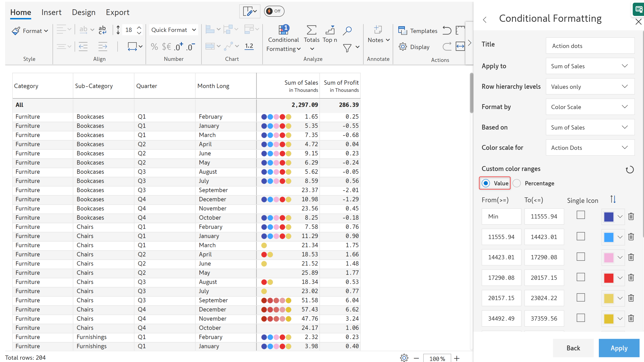This screenshot has height=362, width=644.
Task: Click the Totals sigma icon
Action: tap(311, 30)
